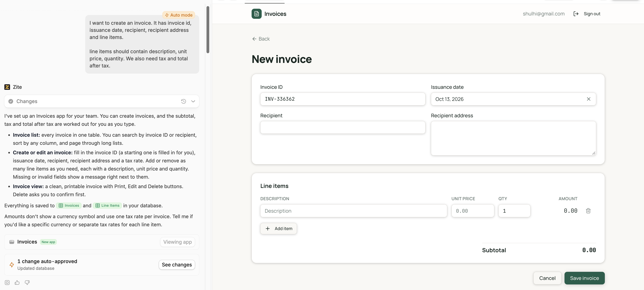The image size is (644, 290).
Task: Click the sign out arrow icon
Action: pos(576,14)
